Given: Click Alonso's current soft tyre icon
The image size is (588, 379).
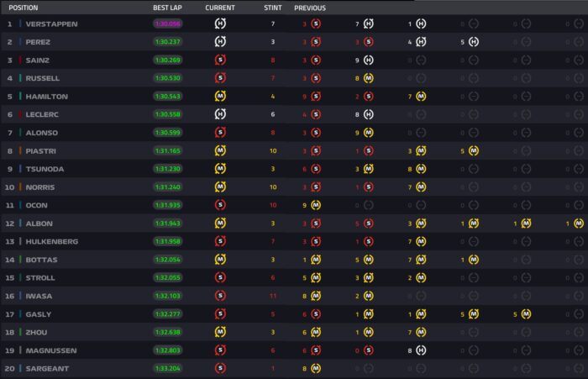Looking at the screenshot, I should 220,133.
